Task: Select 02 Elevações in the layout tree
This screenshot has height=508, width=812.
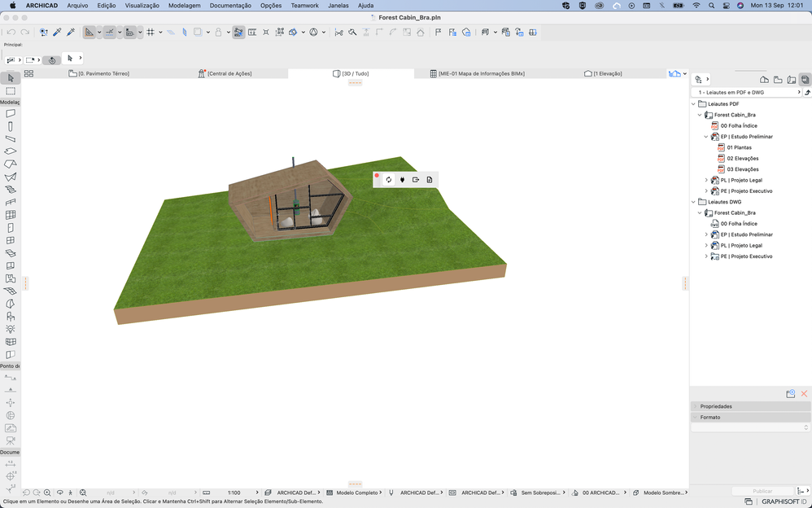Action: [x=743, y=159]
